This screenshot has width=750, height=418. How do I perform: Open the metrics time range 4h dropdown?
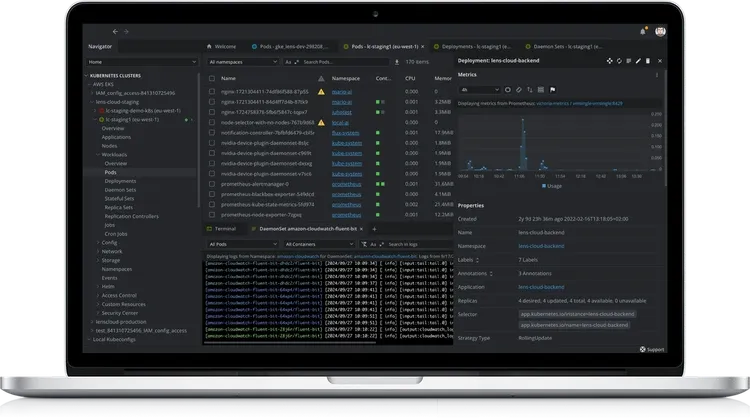(x=480, y=89)
